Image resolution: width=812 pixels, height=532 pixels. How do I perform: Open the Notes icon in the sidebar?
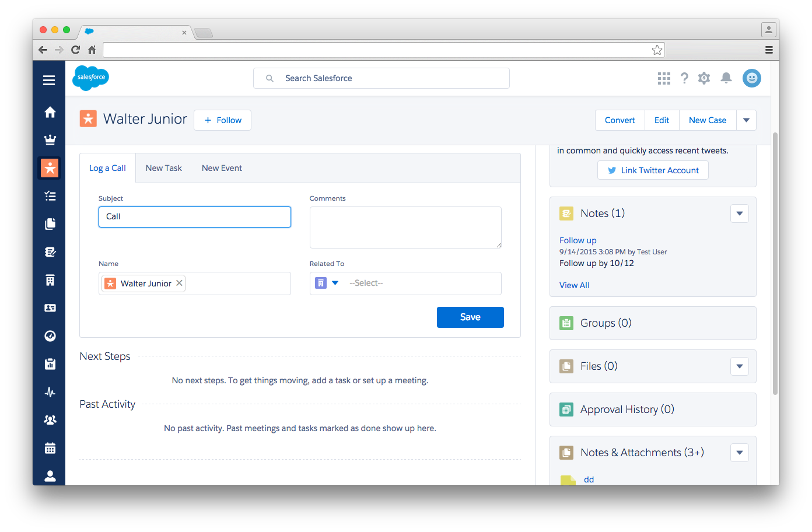click(x=50, y=252)
